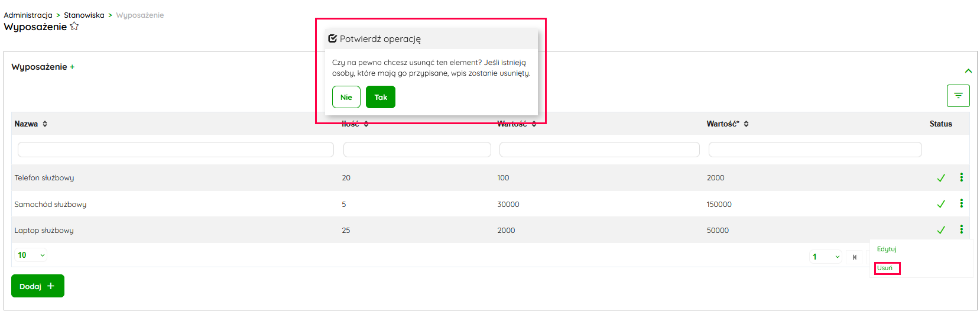Open the page number dropdown
The image size is (980, 311).
pyautogui.click(x=825, y=257)
